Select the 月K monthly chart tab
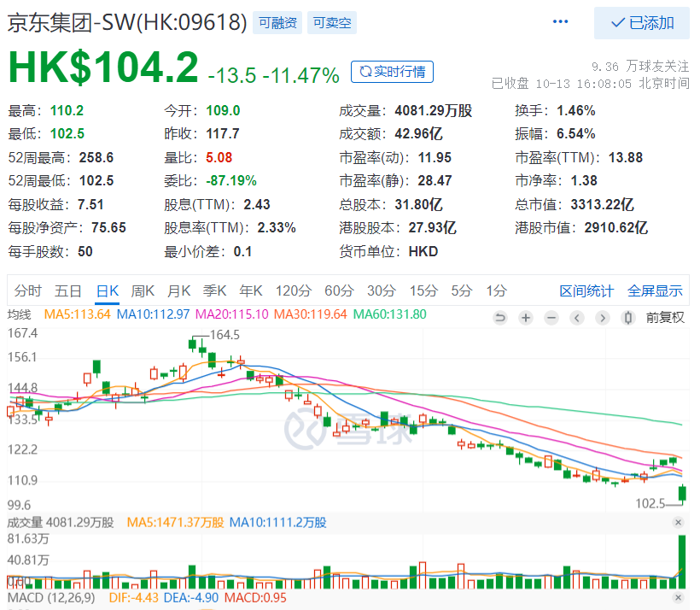The image size is (700, 610). coord(178,290)
